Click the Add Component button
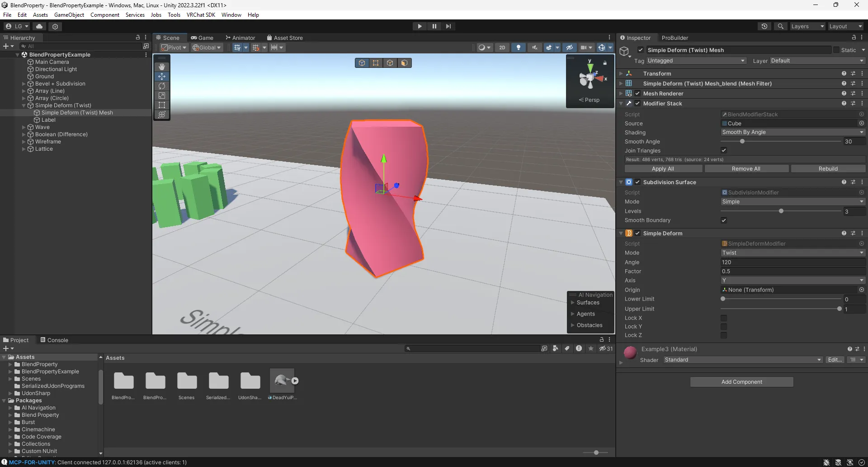 click(x=742, y=382)
